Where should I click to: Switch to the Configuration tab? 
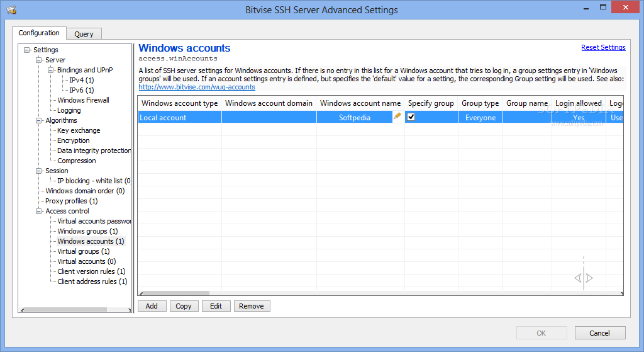pos(38,33)
